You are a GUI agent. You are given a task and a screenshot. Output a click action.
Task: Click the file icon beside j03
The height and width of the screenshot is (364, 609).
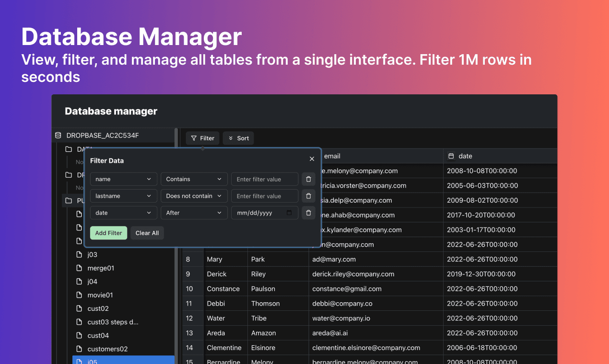tap(80, 255)
